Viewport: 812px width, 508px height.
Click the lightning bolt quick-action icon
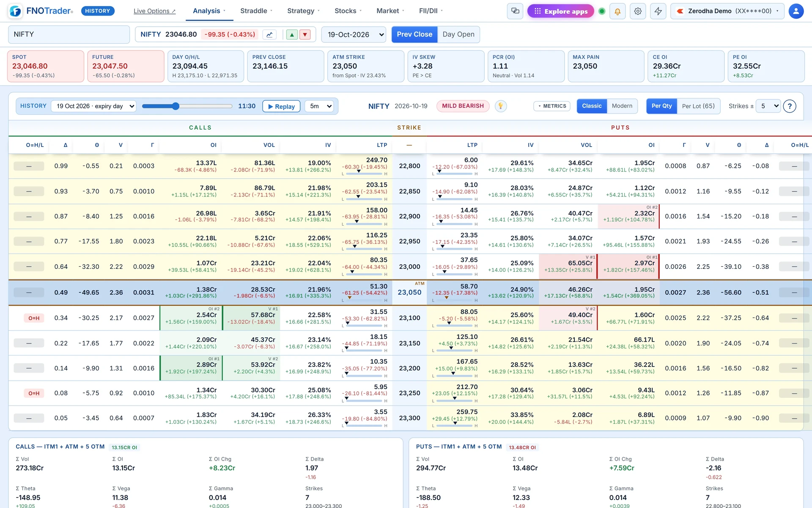click(x=658, y=11)
